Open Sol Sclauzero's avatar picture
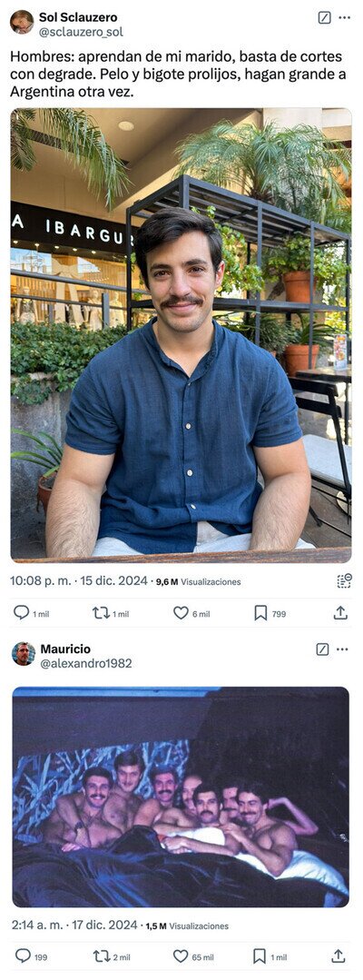The image size is (363, 980). coord(22,22)
